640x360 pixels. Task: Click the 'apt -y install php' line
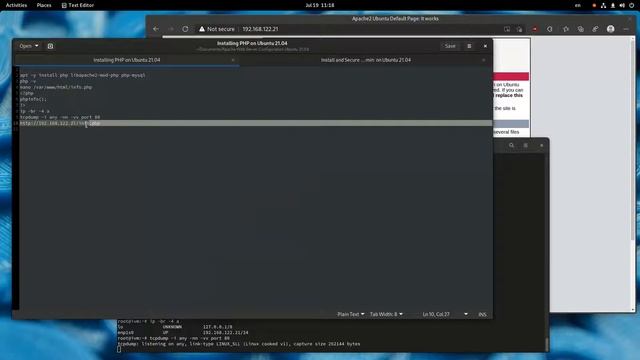click(82, 75)
